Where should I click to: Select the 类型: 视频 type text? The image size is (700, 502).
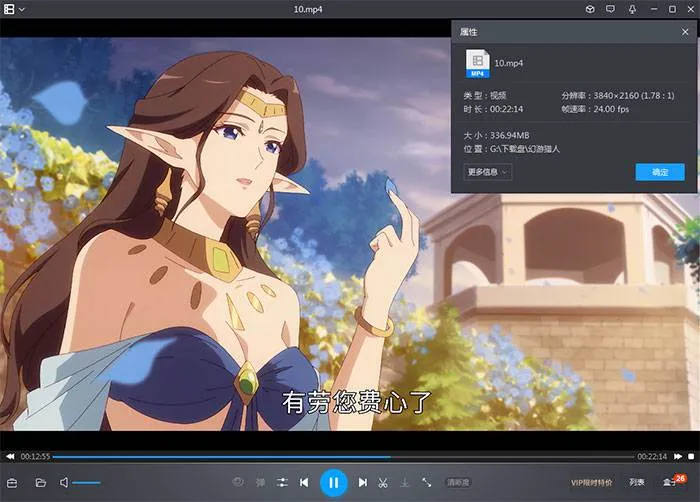[485, 95]
